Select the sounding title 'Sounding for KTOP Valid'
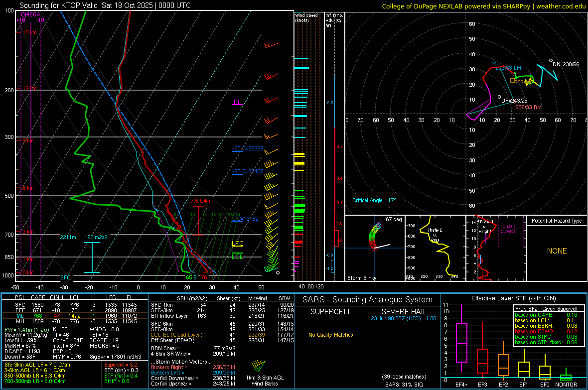The height and width of the screenshot is (390, 588). click(58, 5)
